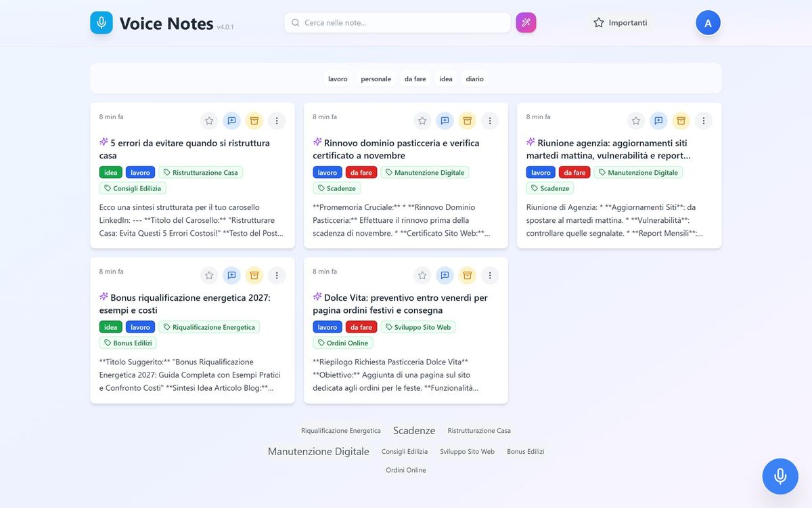Open the user avatar 'A' menu
812x508 pixels.
[708, 23]
